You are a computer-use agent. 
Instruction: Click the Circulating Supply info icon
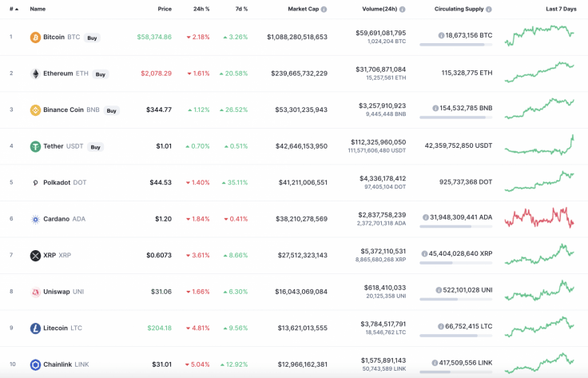[x=488, y=10]
